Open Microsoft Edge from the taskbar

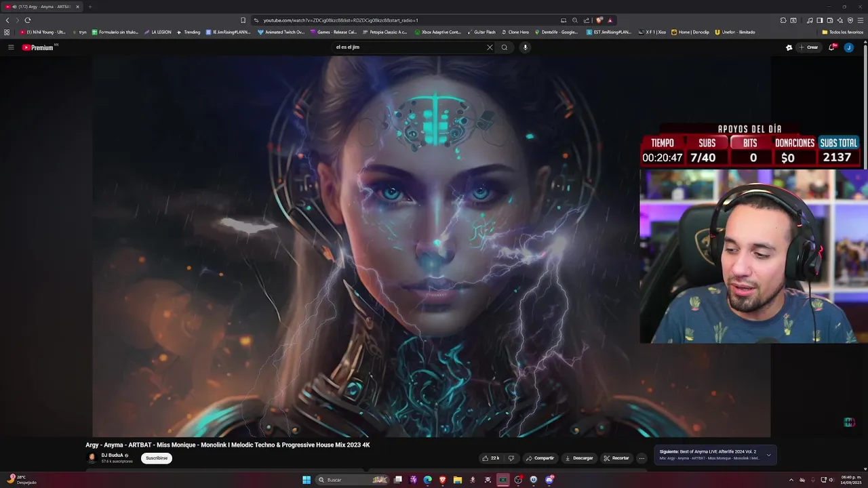(x=428, y=480)
